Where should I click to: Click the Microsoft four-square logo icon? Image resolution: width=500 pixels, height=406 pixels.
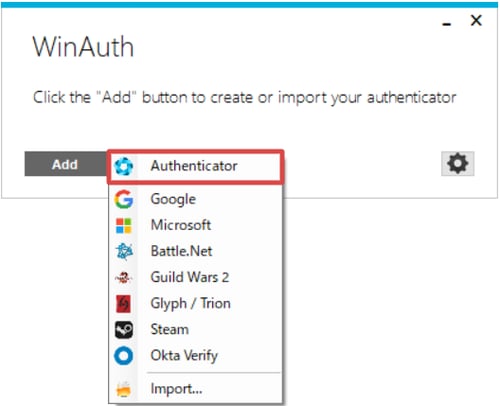124,226
